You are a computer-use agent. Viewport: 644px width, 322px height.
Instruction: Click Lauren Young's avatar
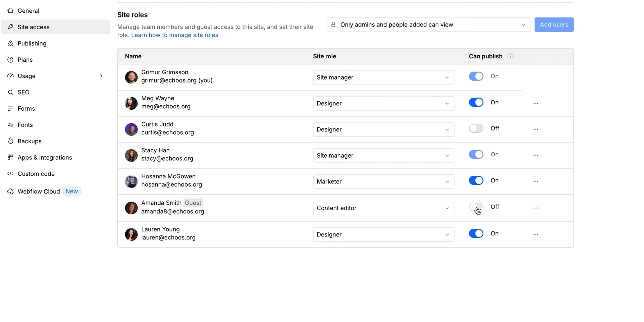click(x=131, y=234)
